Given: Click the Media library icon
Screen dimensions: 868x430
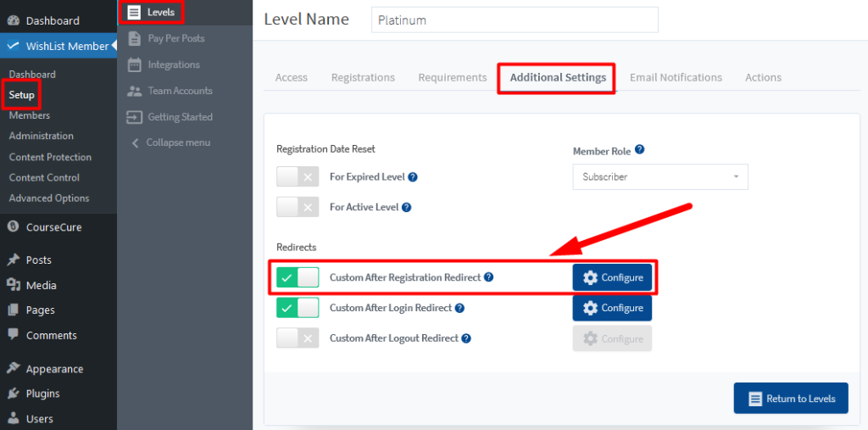Looking at the screenshot, I should 14,285.
